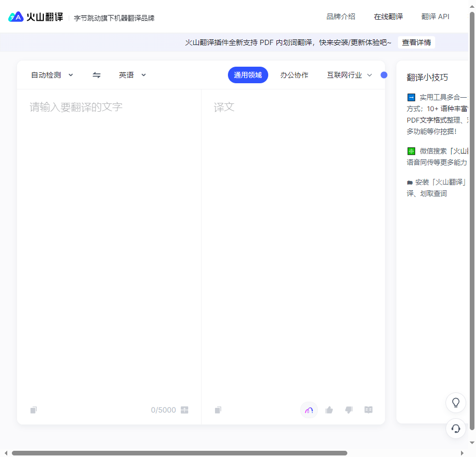Click the blue arrow icon before 实用工具多合一
Viewport: 476px width, 457px height.
pyautogui.click(x=411, y=98)
